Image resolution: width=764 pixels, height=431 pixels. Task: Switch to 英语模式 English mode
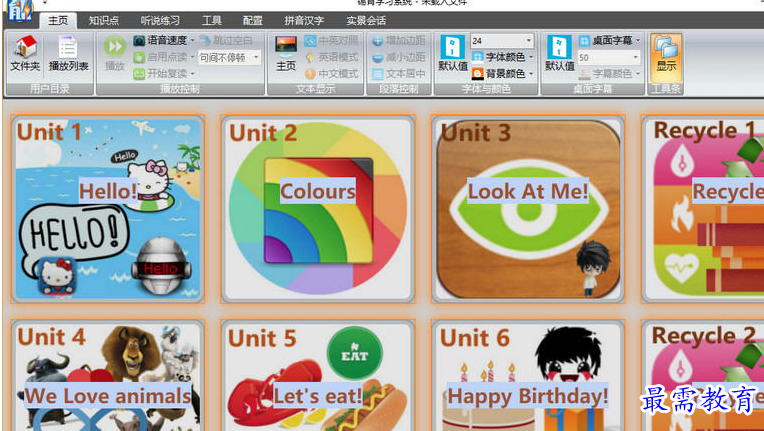(x=331, y=57)
